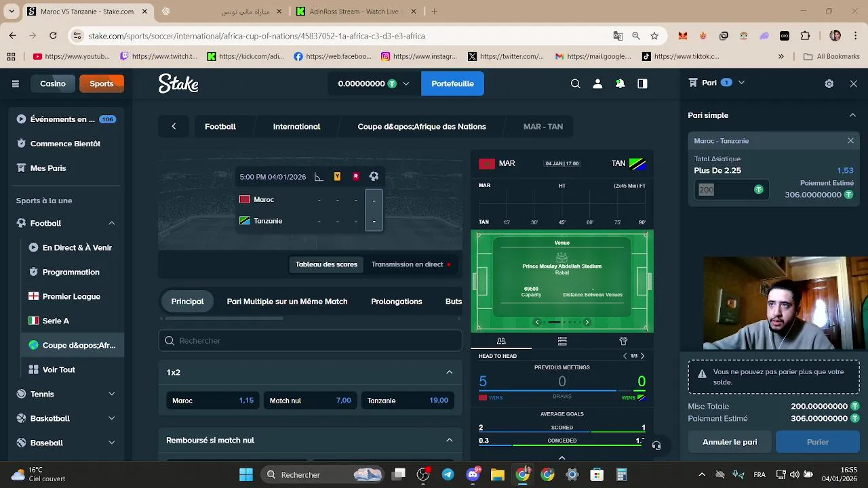Open the Windows Start button
Screen dimensions: 868x488
[x=245, y=474]
